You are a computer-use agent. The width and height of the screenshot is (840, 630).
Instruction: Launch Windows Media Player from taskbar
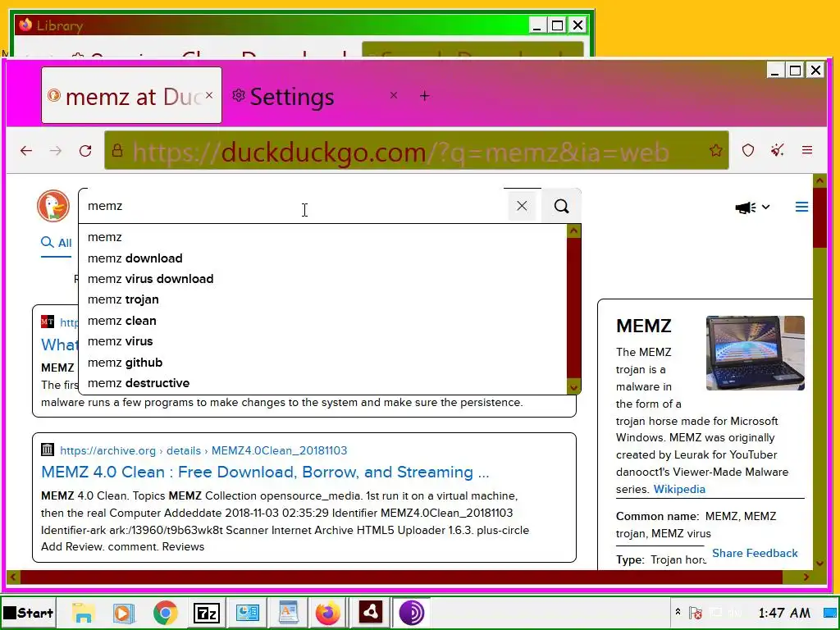click(123, 612)
